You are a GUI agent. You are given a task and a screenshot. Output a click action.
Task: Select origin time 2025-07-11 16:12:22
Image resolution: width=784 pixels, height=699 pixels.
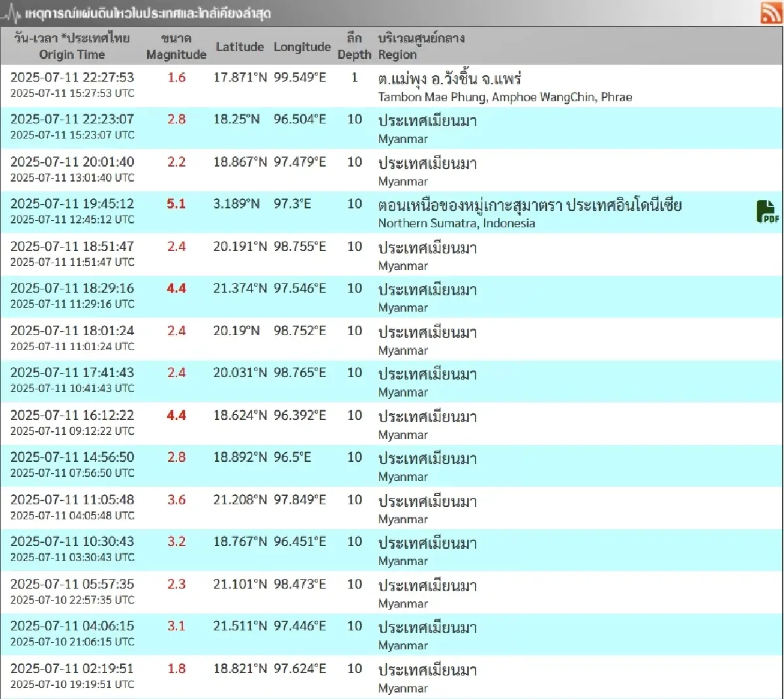[72, 415]
